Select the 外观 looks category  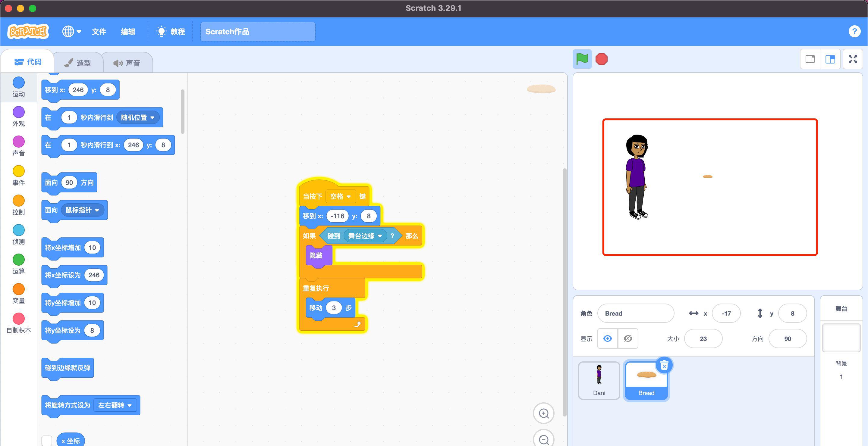pos(18,117)
